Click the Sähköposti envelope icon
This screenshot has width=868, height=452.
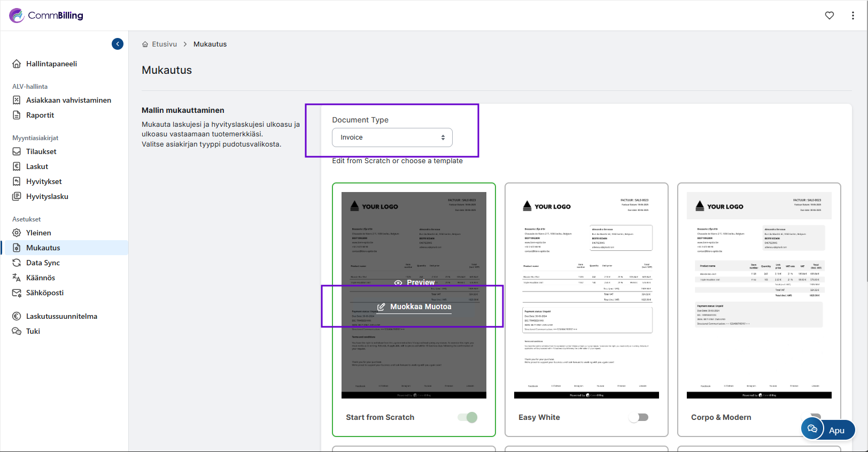pos(17,293)
